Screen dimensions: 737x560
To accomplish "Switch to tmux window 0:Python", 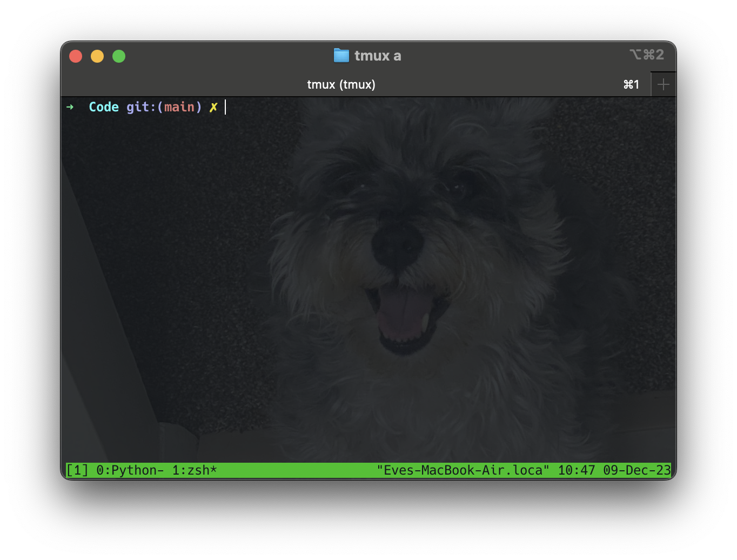I will click(130, 470).
